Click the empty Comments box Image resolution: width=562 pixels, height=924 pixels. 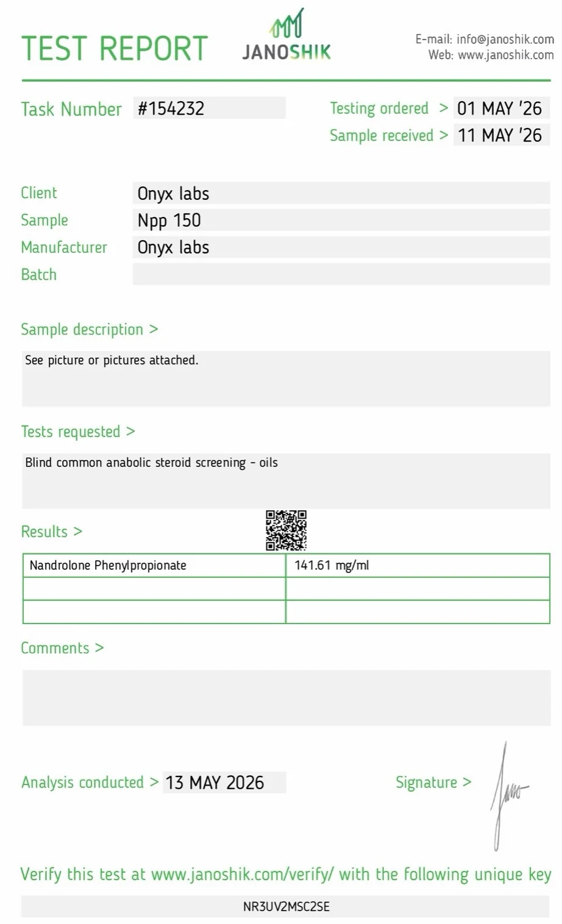click(286, 697)
